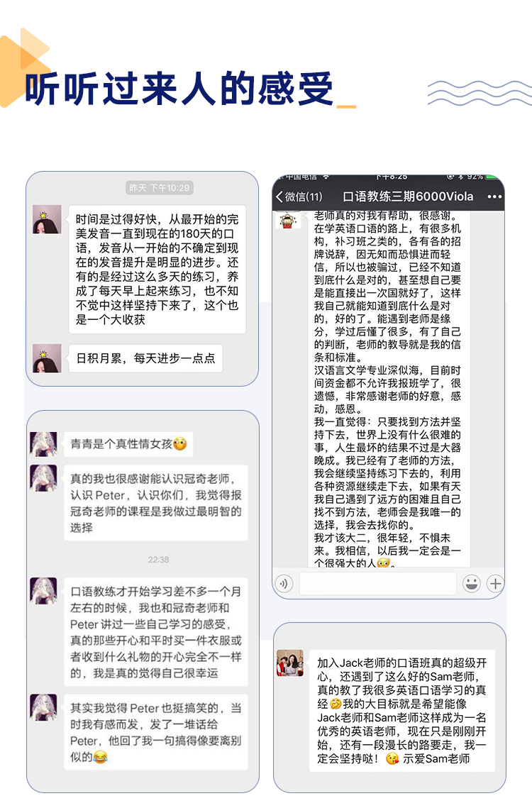The width and height of the screenshot is (532, 808).
Task: Click the 22:38 timestamp in chat
Action: pyautogui.click(x=158, y=560)
